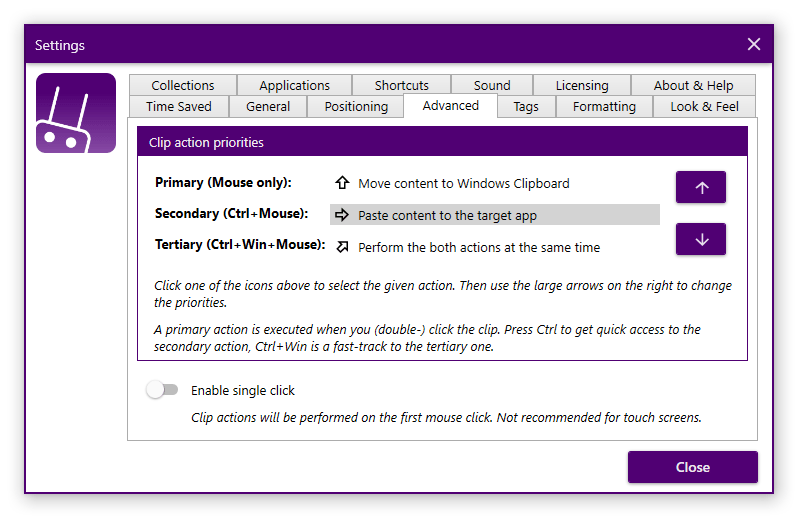The image size is (798, 518).
Task: Click the purple app logo icon
Action: [76, 113]
